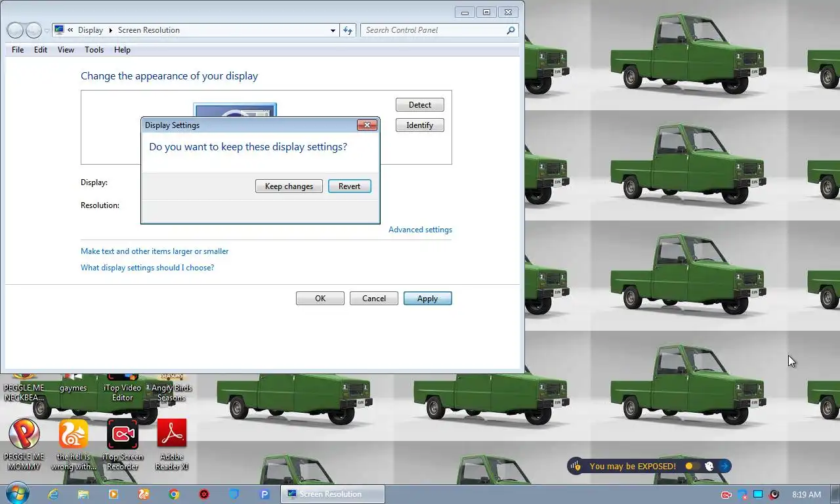
Task: Open the media player taskbar icon
Action: click(114, 494)
